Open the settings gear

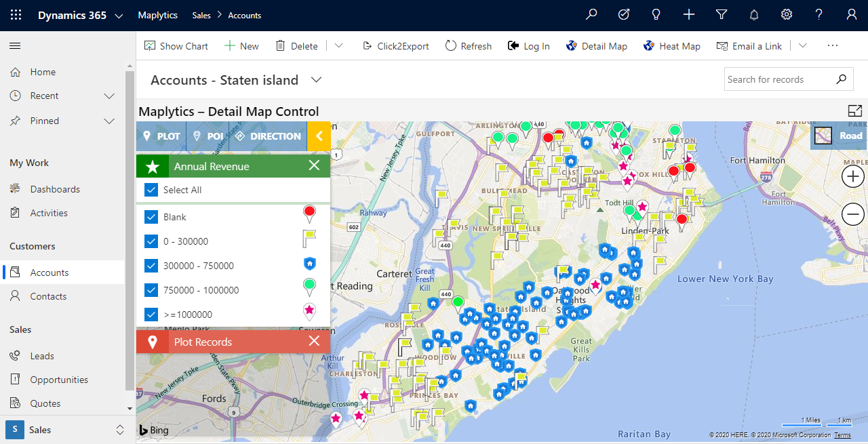tap(787, 15)
